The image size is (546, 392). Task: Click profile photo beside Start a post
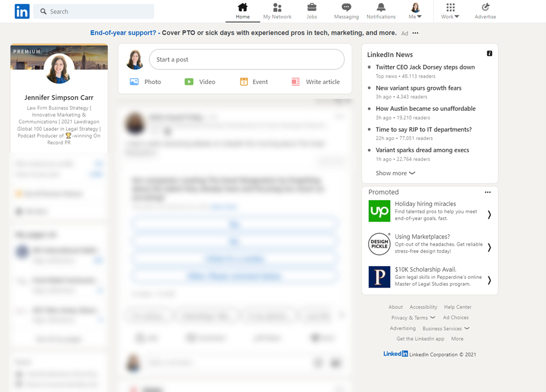[x=135, y=60]
